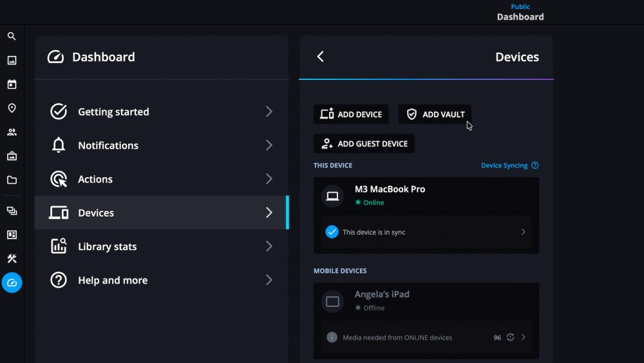The image size is (644, 363).
Task: Click the ADD DEVICE button
Action: (351, 114)
